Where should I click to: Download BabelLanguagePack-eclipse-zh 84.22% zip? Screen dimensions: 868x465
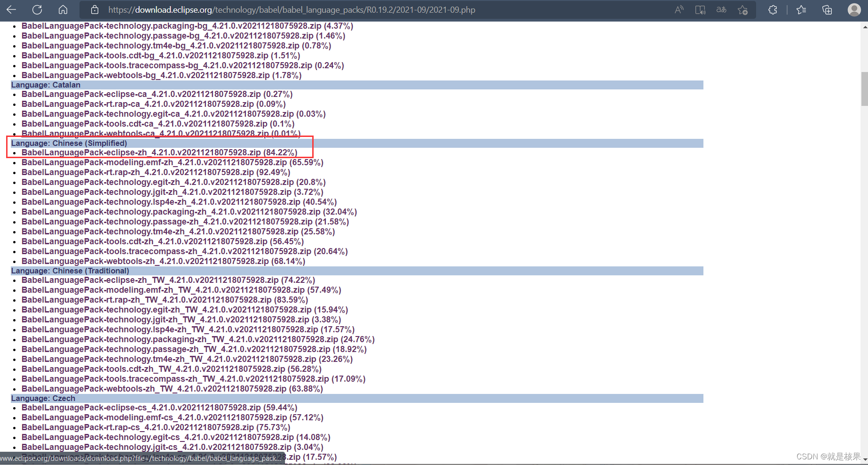click(159, 152)
